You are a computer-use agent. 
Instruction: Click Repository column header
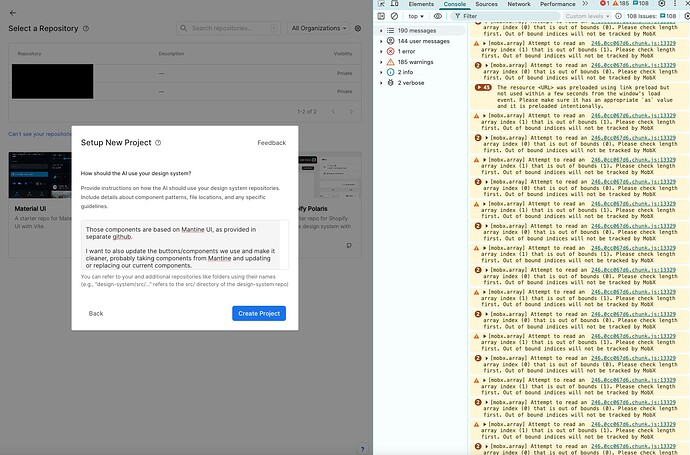click(29, 54)
